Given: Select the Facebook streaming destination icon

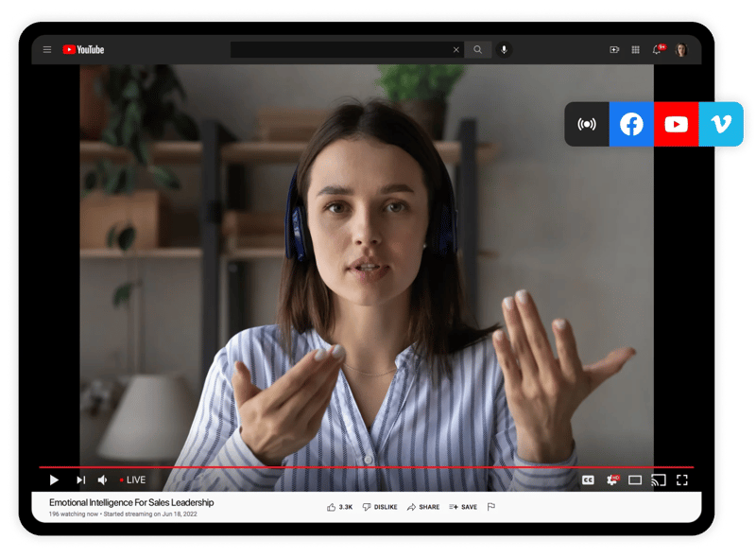Looking at the screenshot, I should coord(630,124).
